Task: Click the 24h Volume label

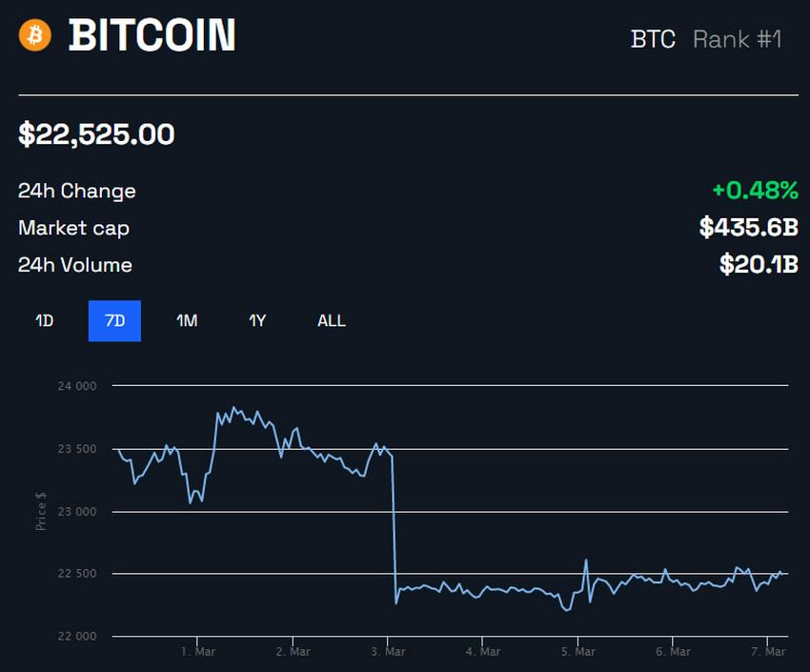Action: (74, 265)
